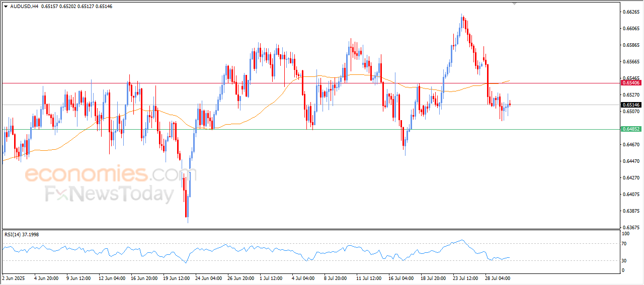The height and width of the screenshot is (285, 644).
Task: Click the 4 Jun 20:00 time label
Action: pos(47,277)
